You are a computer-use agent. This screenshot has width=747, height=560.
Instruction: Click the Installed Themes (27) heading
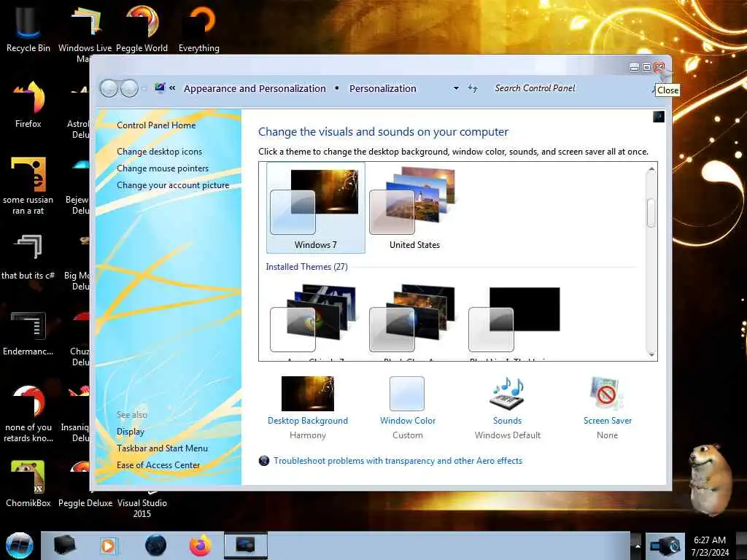click(307, 267)
